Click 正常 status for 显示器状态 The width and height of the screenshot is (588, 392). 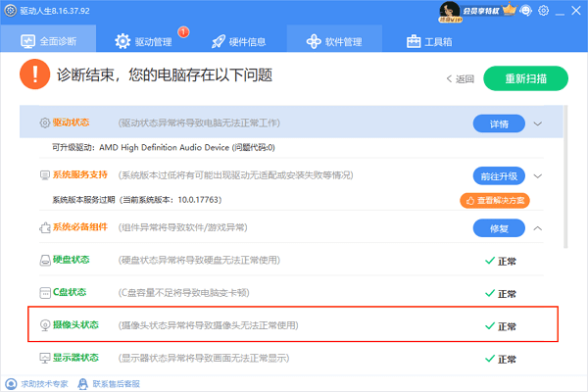pos(501,359)
